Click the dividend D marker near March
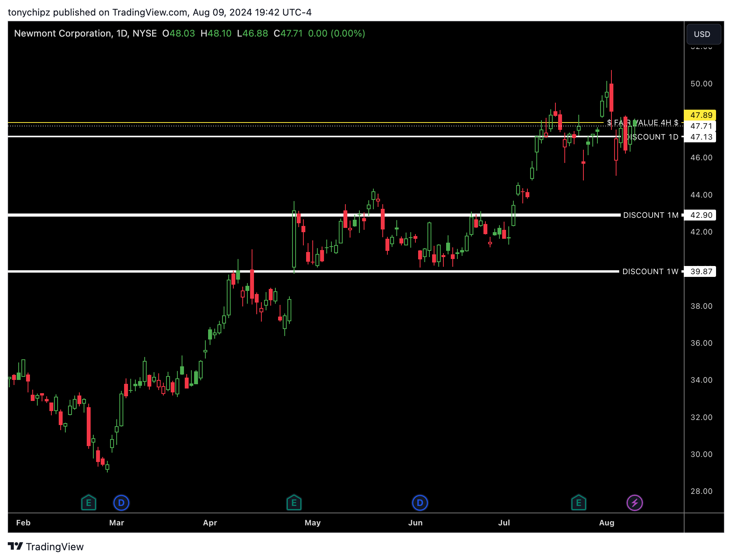Viewport: 732px width, 560px height. tap(121, 502)
